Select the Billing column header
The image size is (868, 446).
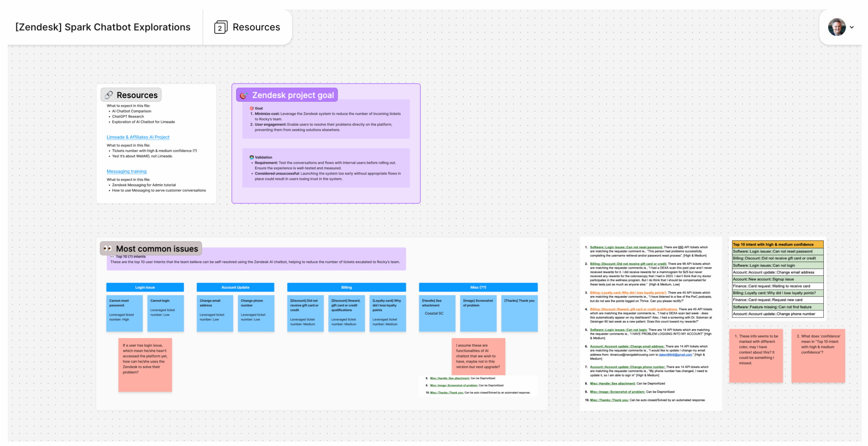point(347,287)
